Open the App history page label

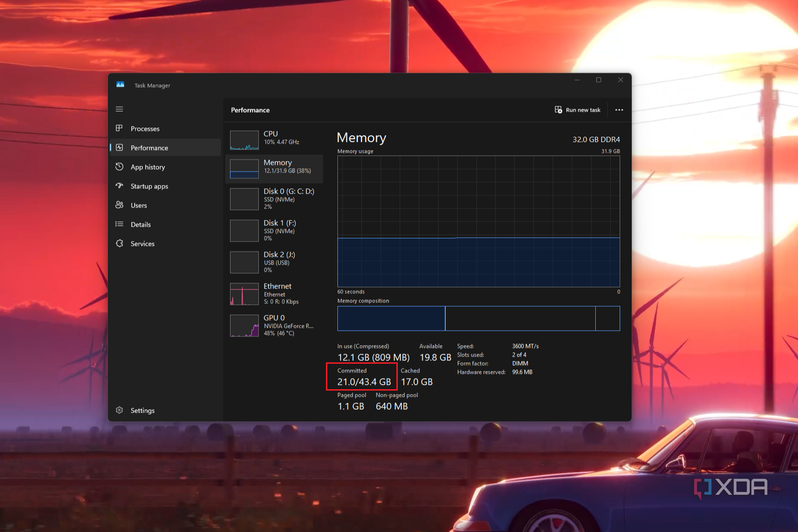pyautogui.click(x=148, y=167)
